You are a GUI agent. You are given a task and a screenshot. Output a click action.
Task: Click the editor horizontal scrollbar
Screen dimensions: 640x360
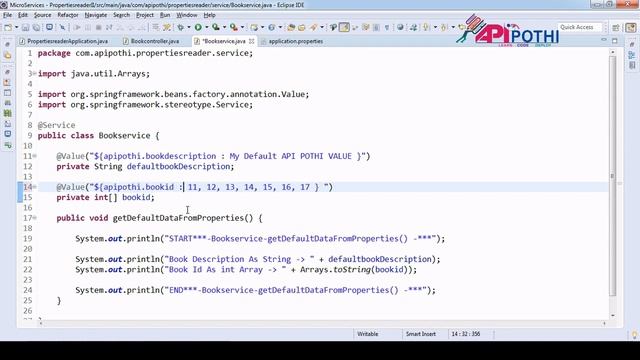tap(322, 323)
